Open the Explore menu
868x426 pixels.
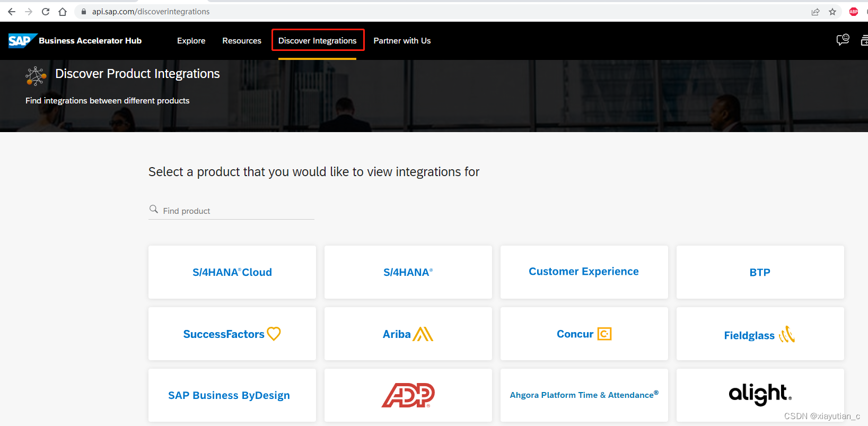click(x=191, y=41)
